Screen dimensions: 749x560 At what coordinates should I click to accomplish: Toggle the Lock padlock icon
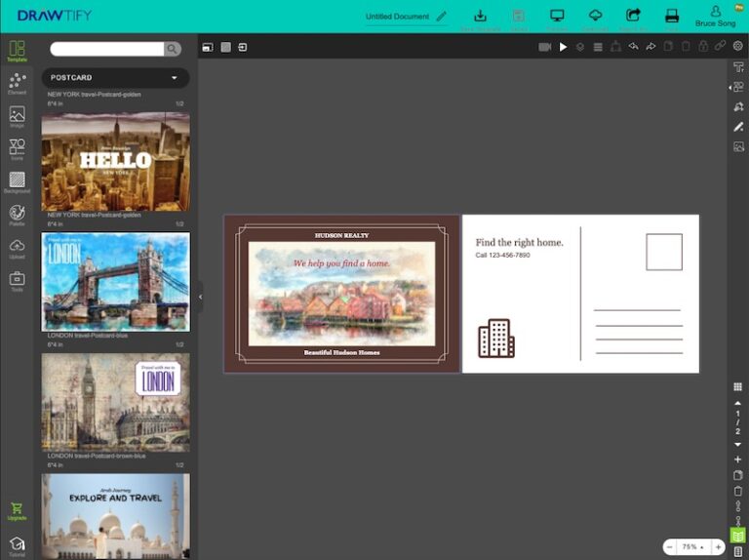703,46
